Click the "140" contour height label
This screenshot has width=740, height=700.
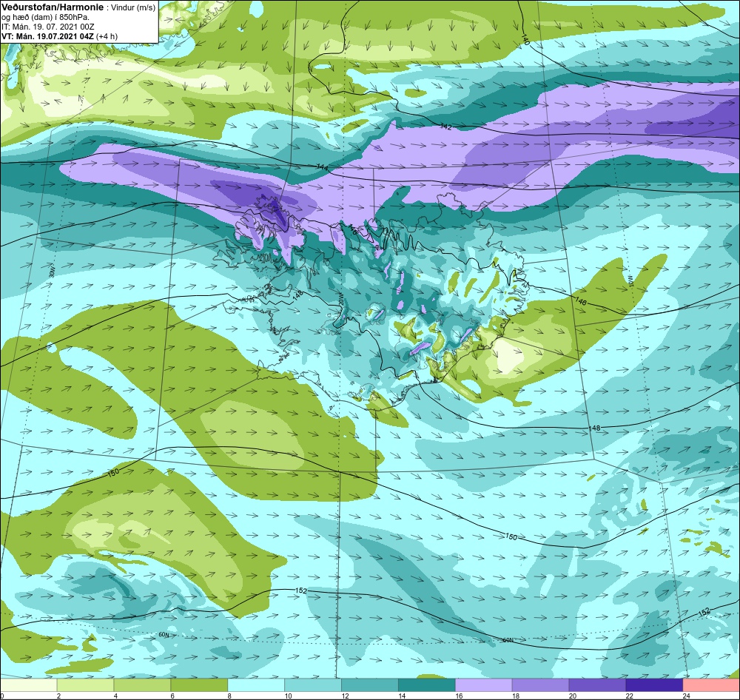[526, 40]
